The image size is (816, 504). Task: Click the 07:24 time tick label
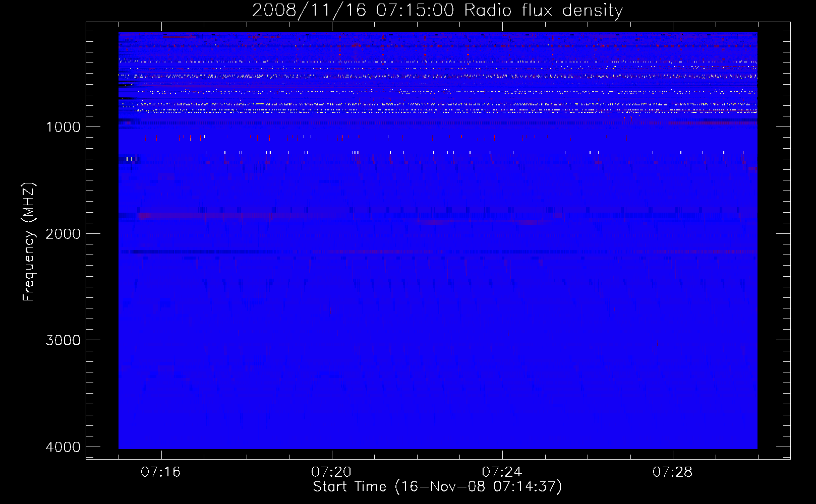click(x=502, y=472)
